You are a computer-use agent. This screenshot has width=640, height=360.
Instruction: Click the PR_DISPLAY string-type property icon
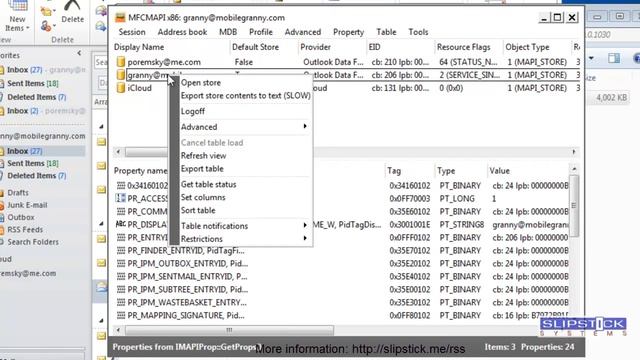coord(121,224)
